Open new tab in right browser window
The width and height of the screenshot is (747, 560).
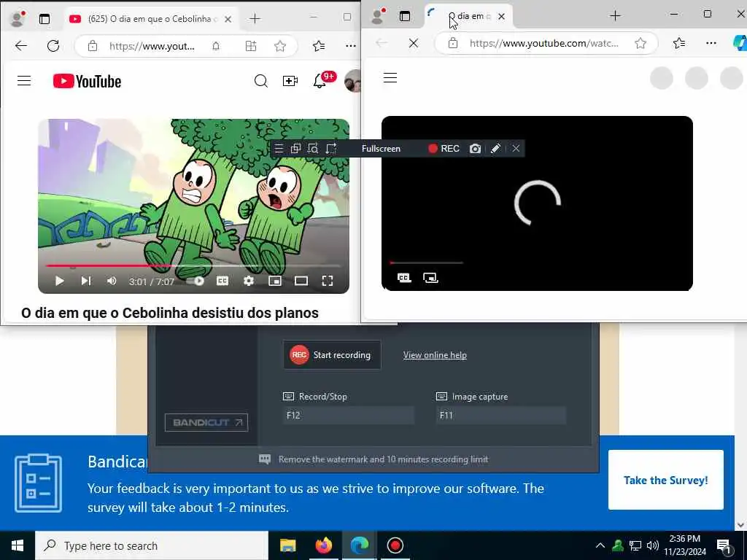pyautogui.click(x=615, y=16)
